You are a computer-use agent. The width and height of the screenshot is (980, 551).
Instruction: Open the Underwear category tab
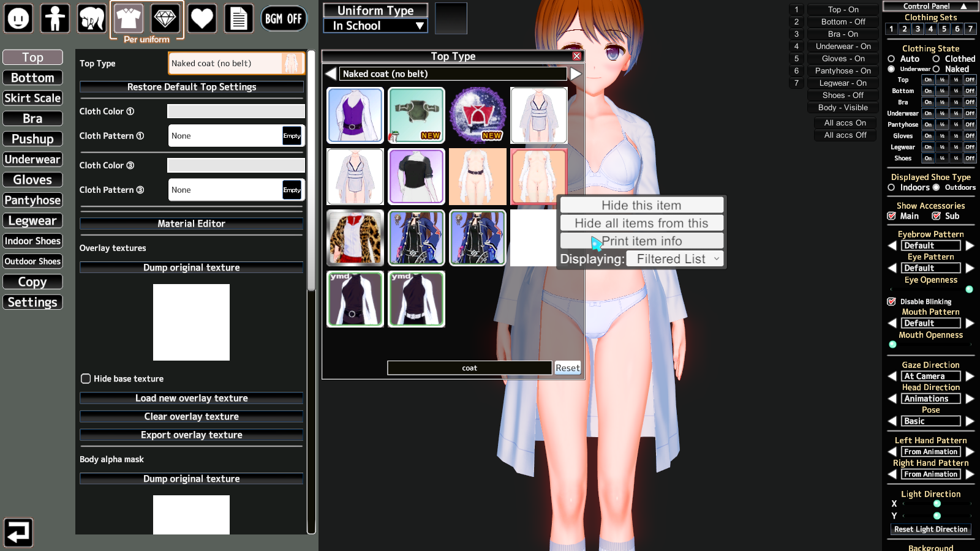(x=32, y=159)
